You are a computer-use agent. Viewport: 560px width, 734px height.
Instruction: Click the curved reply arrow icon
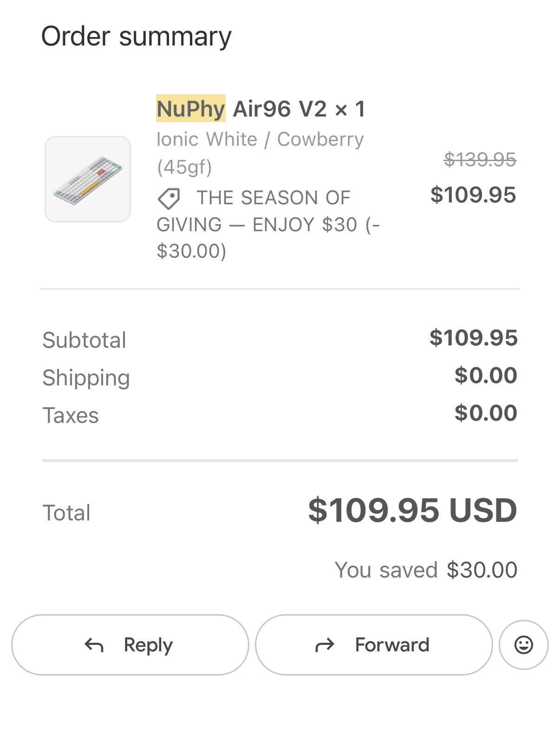[94, 645]
